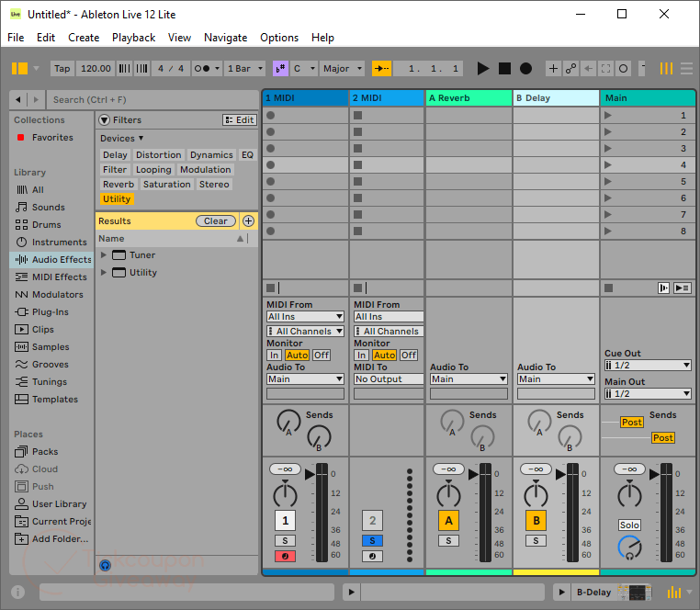Arm track 1 MIDI for recording
Screen dimensions: 700x610
click(285, 556)
